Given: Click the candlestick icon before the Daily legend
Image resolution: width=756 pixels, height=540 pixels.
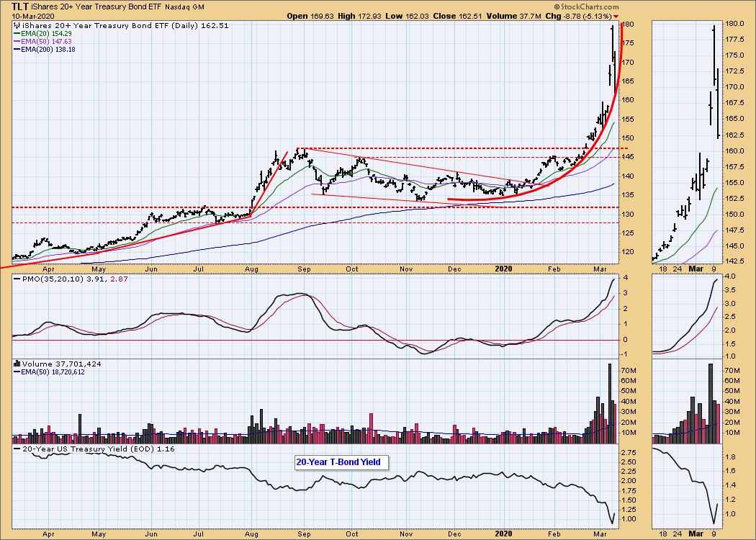Looking at the screenshot, I should (17, 25).
